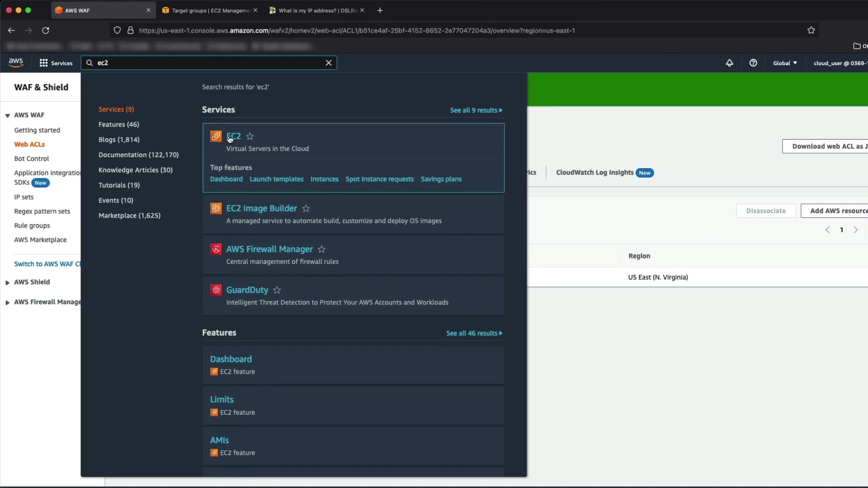Open the help question mark icon
This screenshot has height=488, width=868.
(x=753, y=63)
